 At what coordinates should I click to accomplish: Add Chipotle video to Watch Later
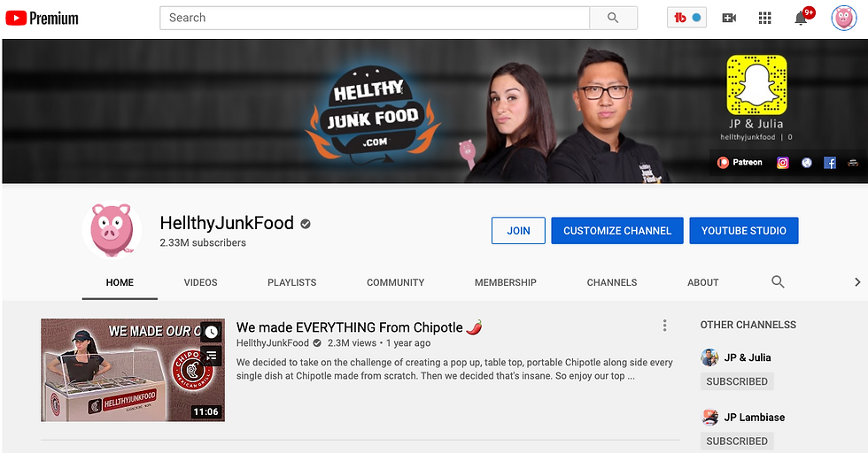[211, 332]
